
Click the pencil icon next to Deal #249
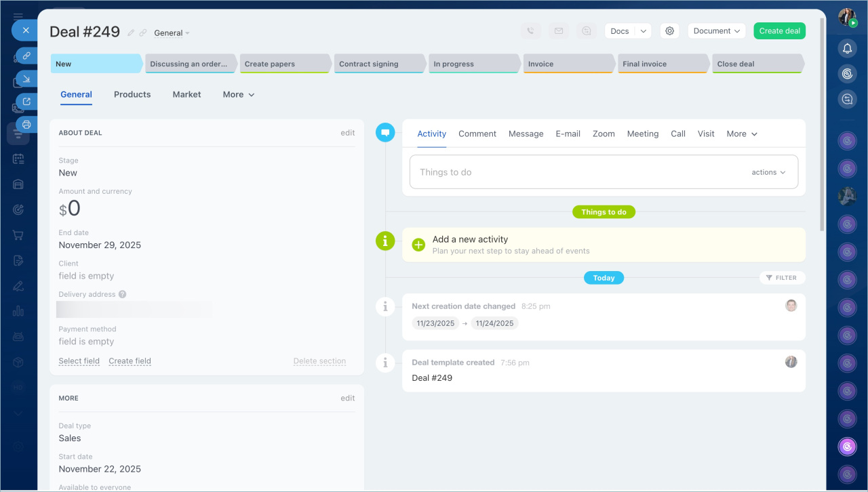pos(132,33)
